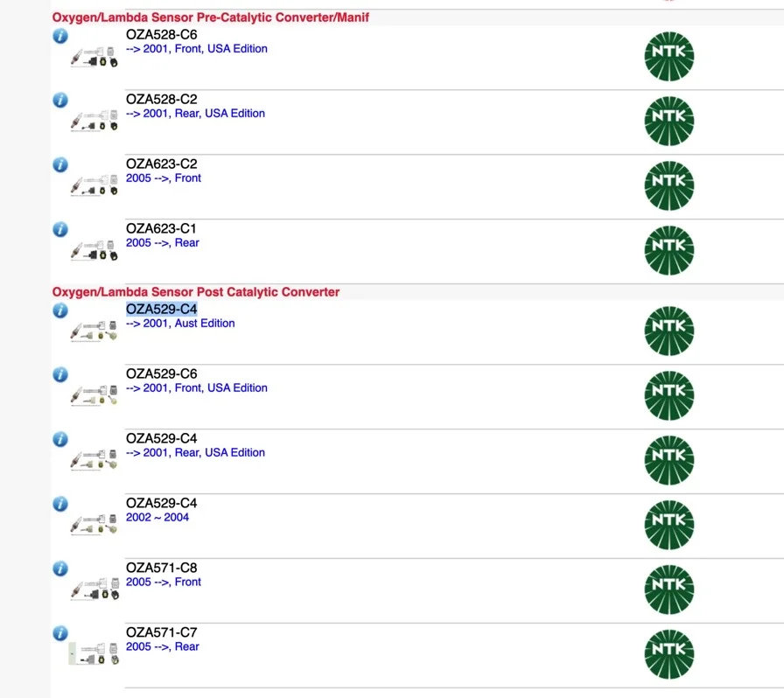784x698 pixels.
Task: View sensor thumbnail for OZA529-C4 Aust Edition
Action: coord(94,331)
